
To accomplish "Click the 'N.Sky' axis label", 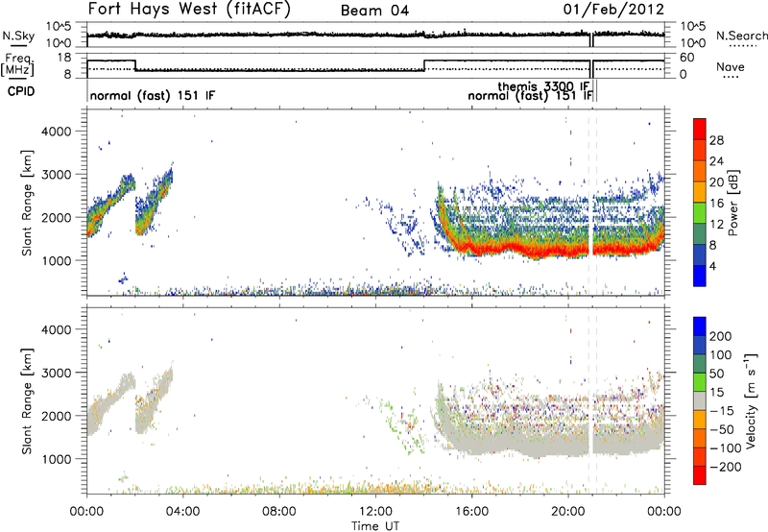I will [x=18, y=36].
